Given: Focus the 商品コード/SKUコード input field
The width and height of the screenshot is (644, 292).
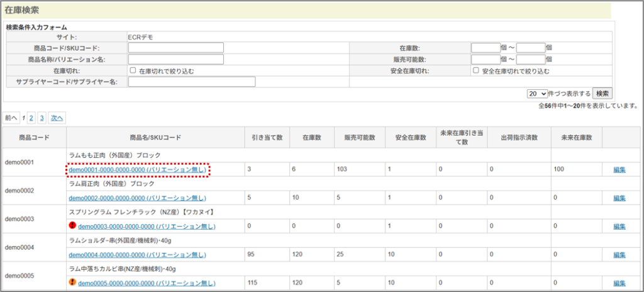Looking at the screenshot, I should [176, 48].
